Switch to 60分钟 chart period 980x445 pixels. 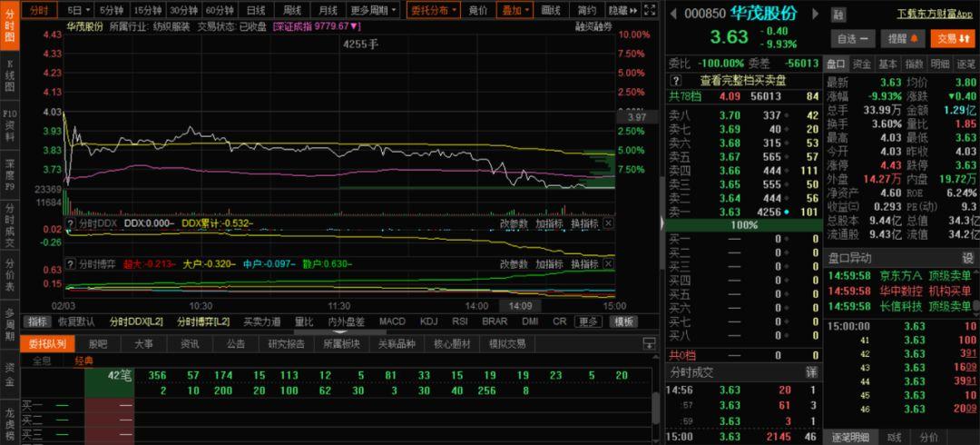coord(220,10)
